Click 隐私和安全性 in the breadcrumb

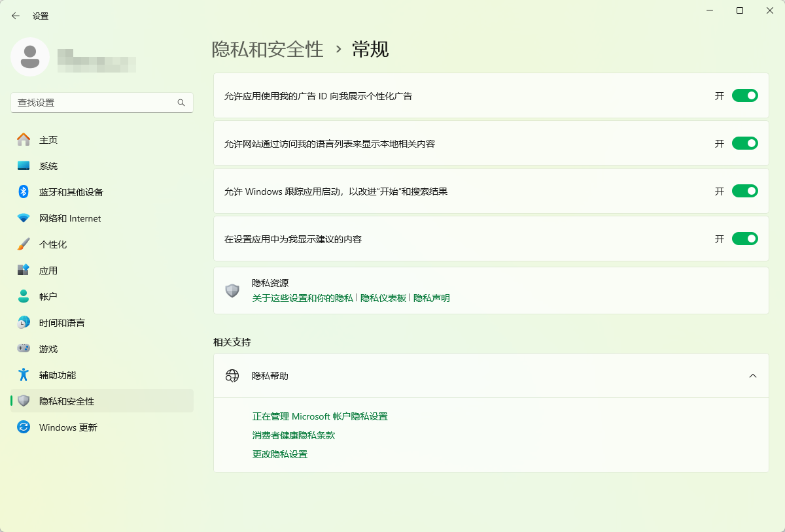tap(268, 49)
